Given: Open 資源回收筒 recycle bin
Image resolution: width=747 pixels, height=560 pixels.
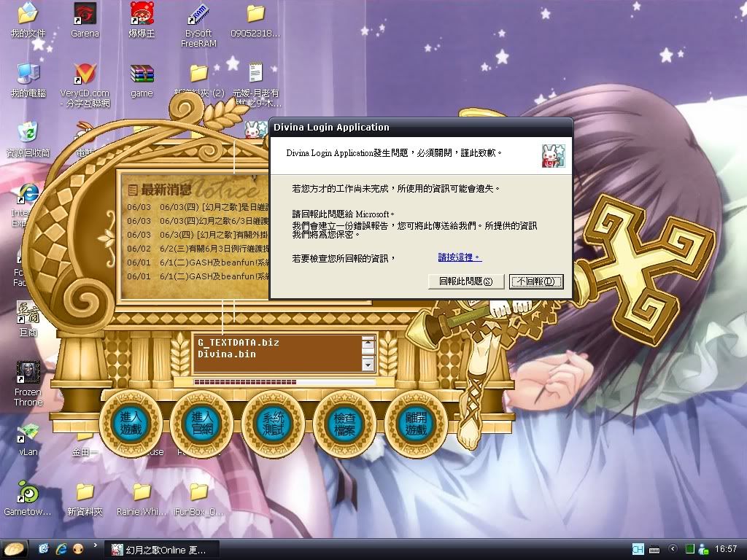Looking at the screenshot, I should pos(28,139).
